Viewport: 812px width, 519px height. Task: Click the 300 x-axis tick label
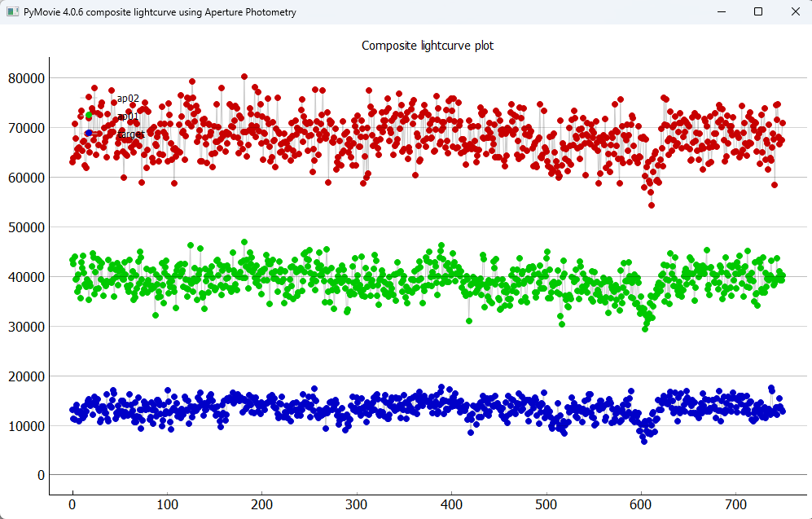tap(356, 504)
